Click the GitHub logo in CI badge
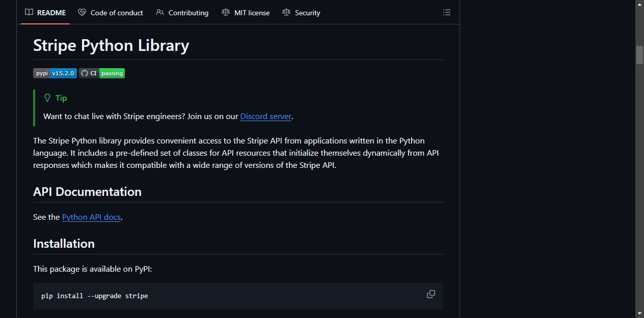This screenshot has height=318, width=644. click(x=85, y=73)
